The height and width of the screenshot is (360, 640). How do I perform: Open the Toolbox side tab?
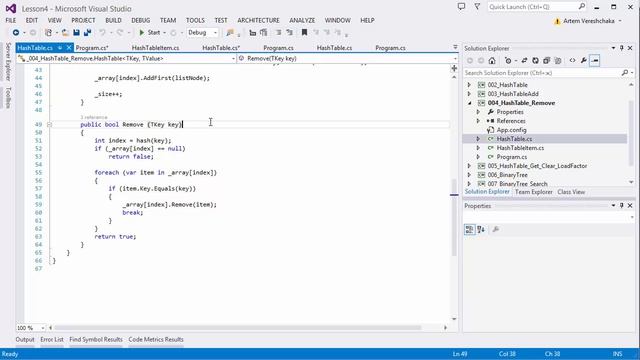8,98
